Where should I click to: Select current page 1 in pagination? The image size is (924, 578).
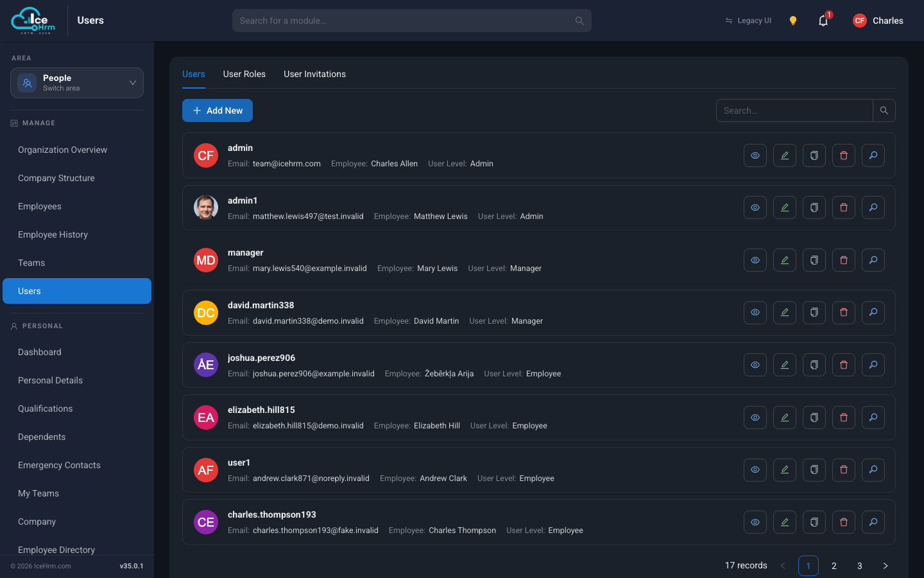tap(809, 566)
